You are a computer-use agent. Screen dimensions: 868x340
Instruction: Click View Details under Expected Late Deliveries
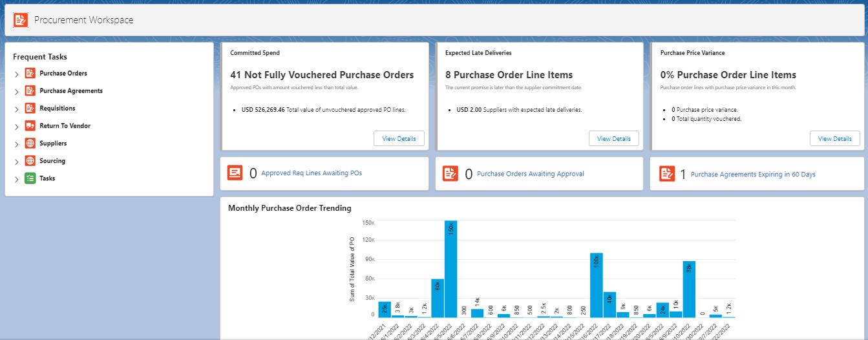613,138
